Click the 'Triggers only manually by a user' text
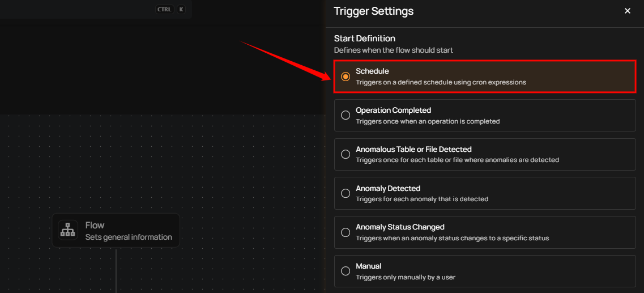 click(x=406, y=277)
